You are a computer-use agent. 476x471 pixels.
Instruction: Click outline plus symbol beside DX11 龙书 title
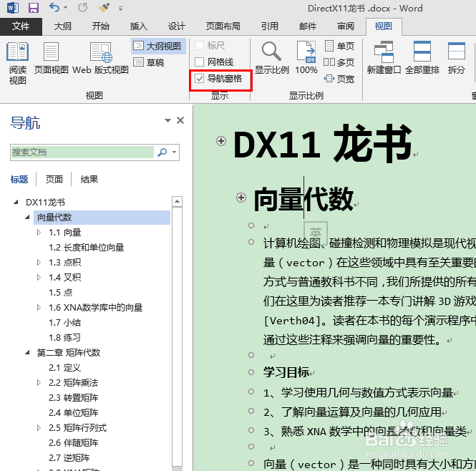click(x=221, y=141)
